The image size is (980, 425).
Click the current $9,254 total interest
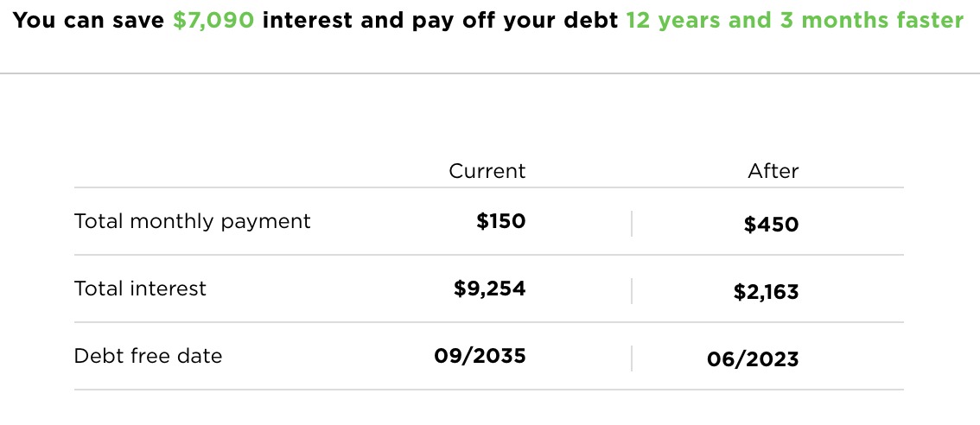[x=489, y=289]
